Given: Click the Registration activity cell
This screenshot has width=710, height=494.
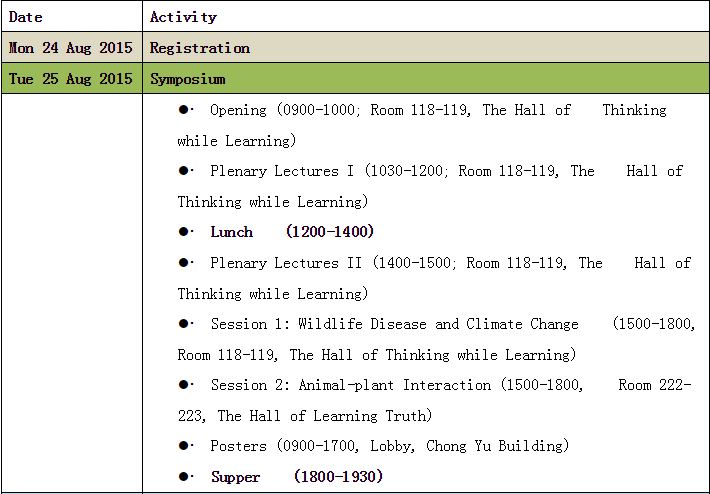Looking at the screenshot, I should (200, 48).
